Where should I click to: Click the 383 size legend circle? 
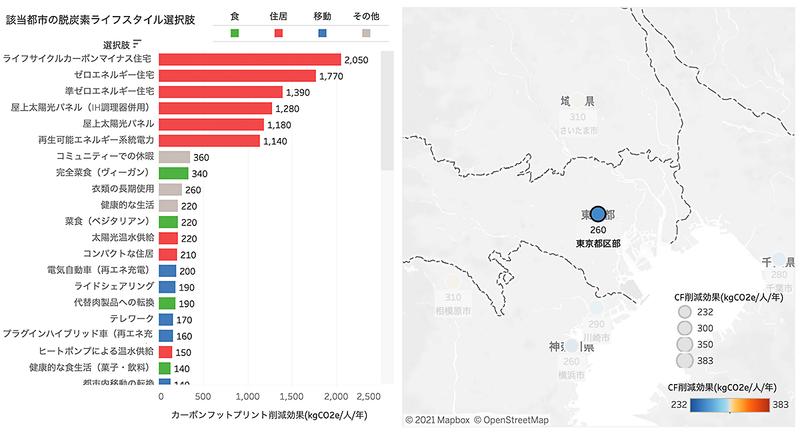[x=684, y=360]
